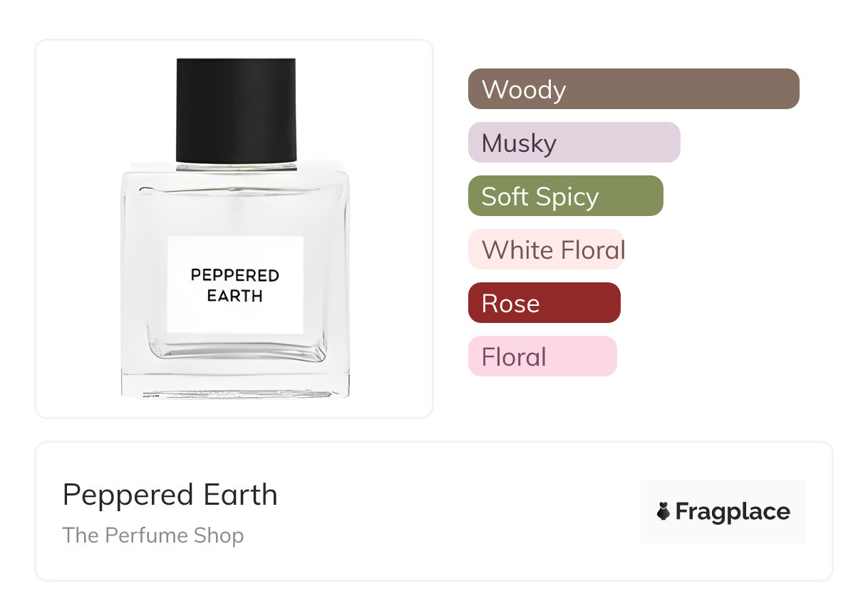This screenshot has width=868, height=616.
Task: Click the Woody accord bar
Action: (634, 89)
